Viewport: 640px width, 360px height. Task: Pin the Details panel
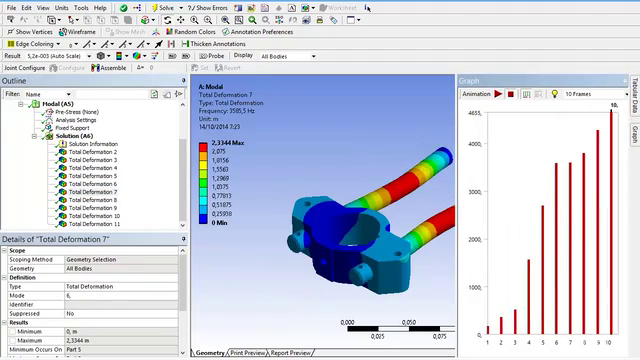tap(183, 239)
